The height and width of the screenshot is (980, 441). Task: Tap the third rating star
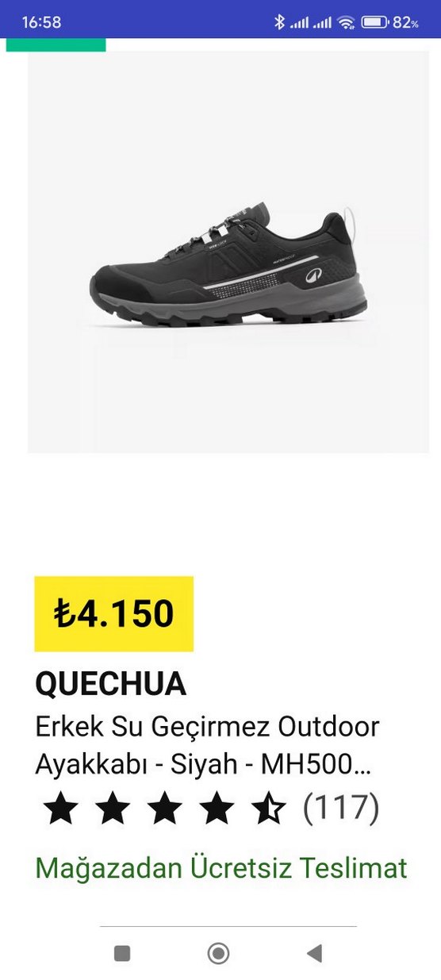164,809
